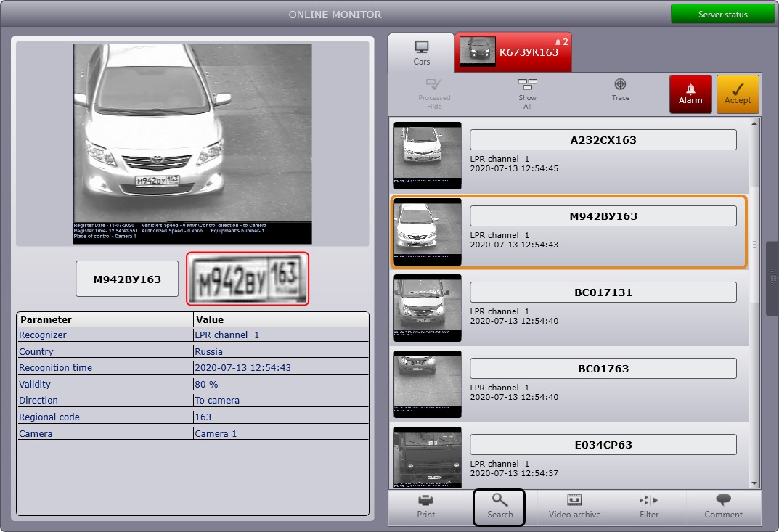Toggle Show All view
The width and height of the screenshot is (779, 532).
coord(527,94)
